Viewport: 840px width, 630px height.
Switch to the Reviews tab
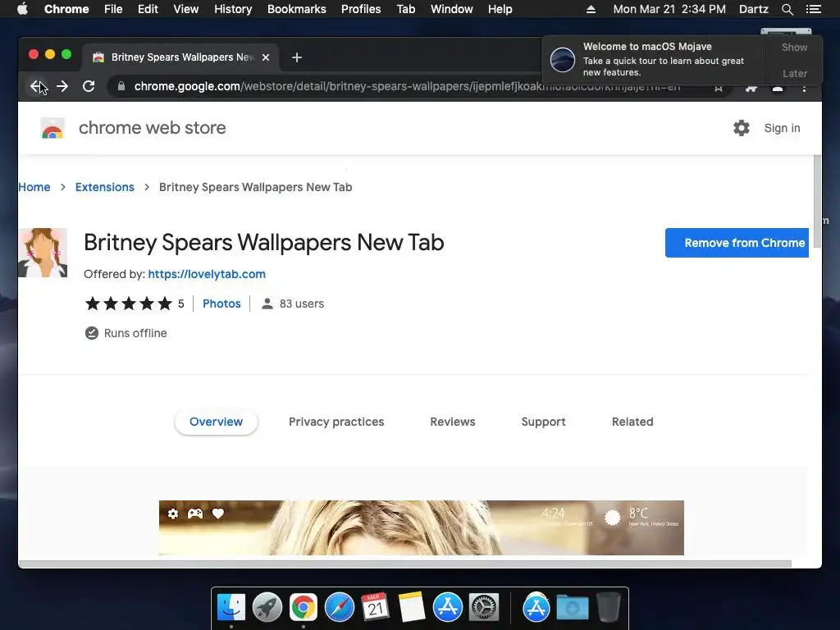click(x=453, y=422)
